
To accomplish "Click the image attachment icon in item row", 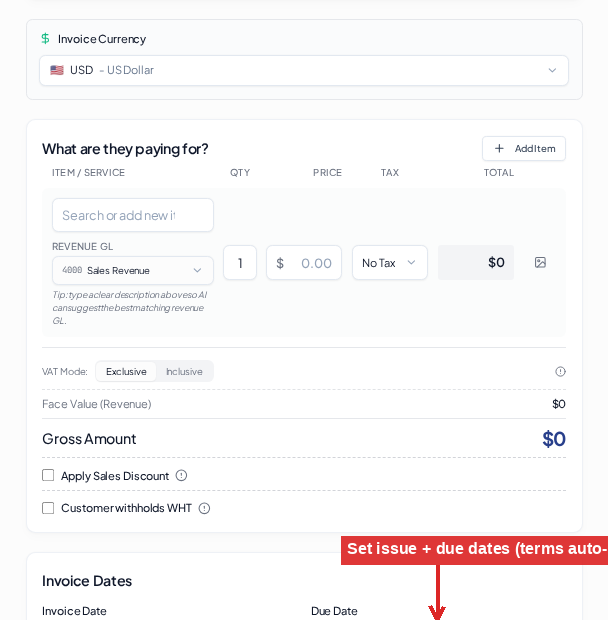I will [540, 263].
